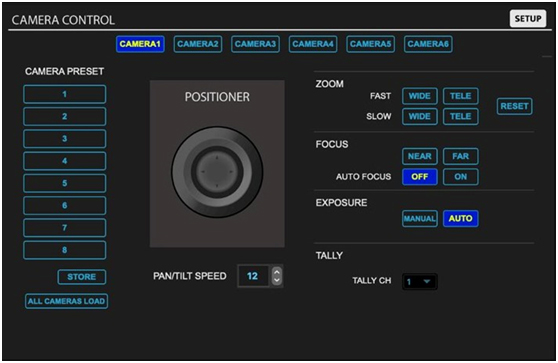Click the STORE preset button
This screenshot has height=363, width=558.
[81, 277]
